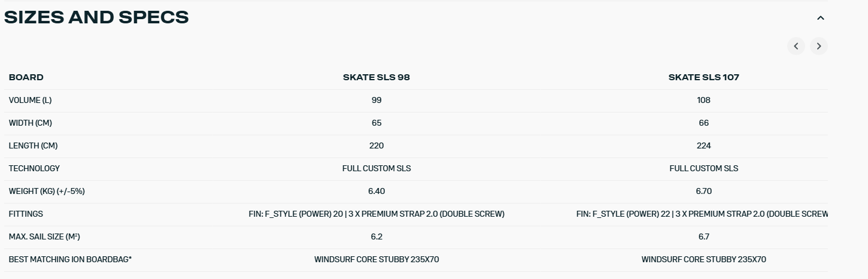
Task: Click the Volume (L) row label
Action: (30, 100)
